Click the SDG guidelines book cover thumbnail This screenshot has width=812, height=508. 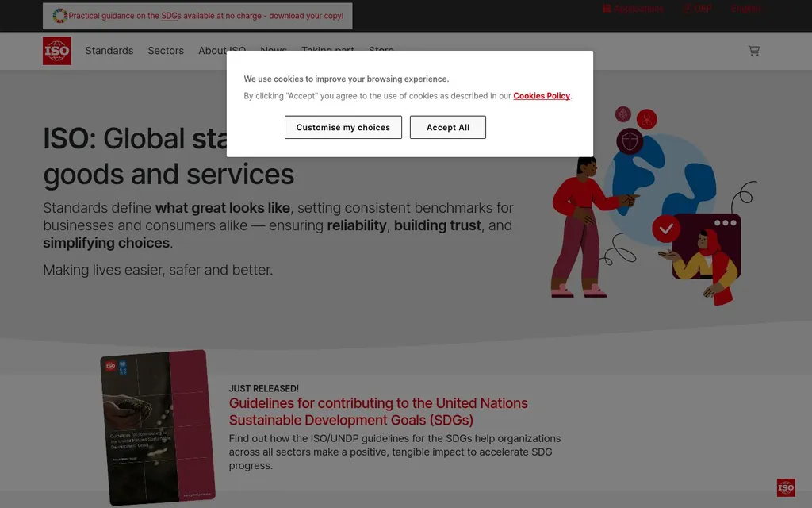pos(158,427)
